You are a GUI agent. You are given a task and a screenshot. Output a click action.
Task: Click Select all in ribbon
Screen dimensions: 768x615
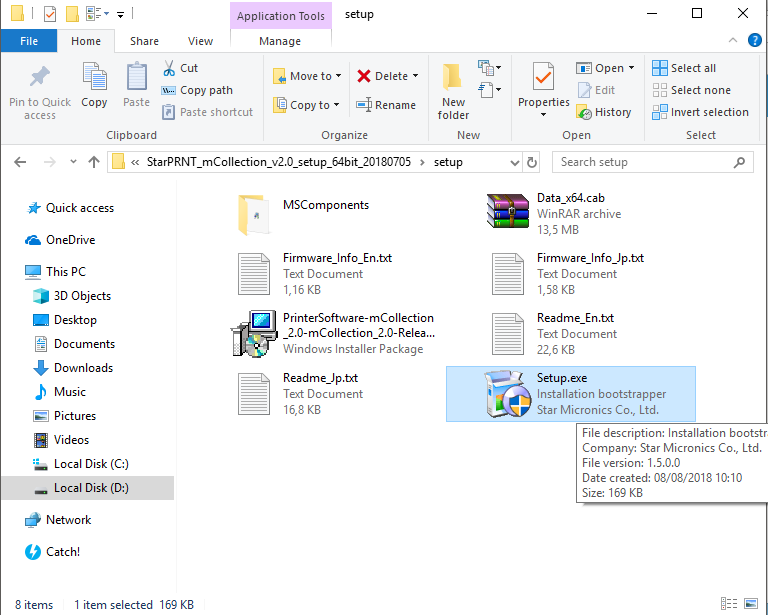click(x=684, y=68)
